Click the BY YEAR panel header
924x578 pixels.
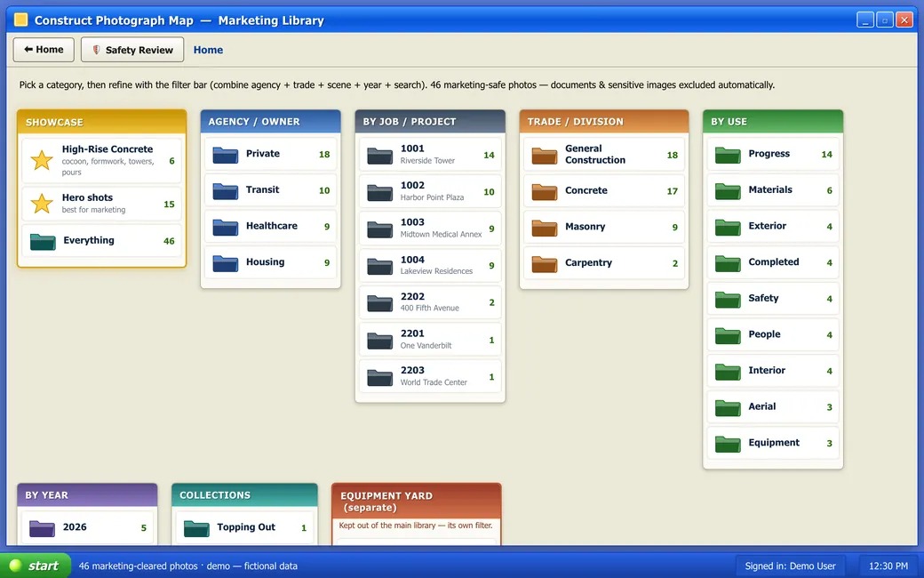pyautogui.click(x=87, y=494)
